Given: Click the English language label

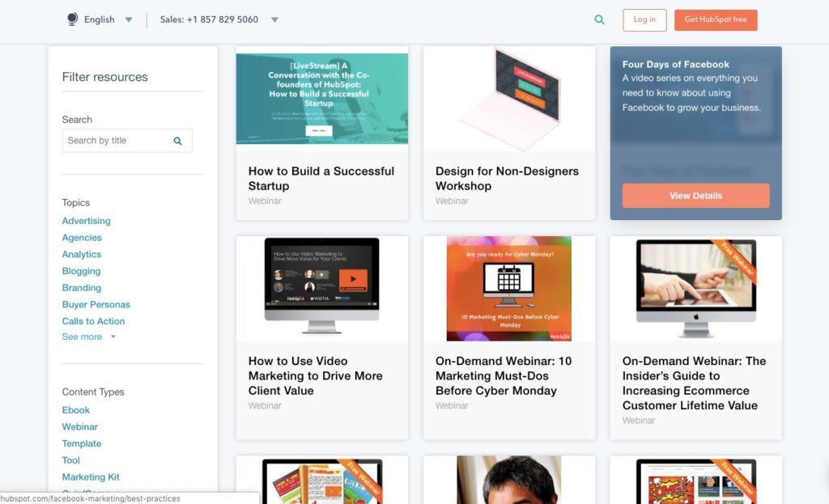Looking at the screenshot, I should tap(100, 19).
